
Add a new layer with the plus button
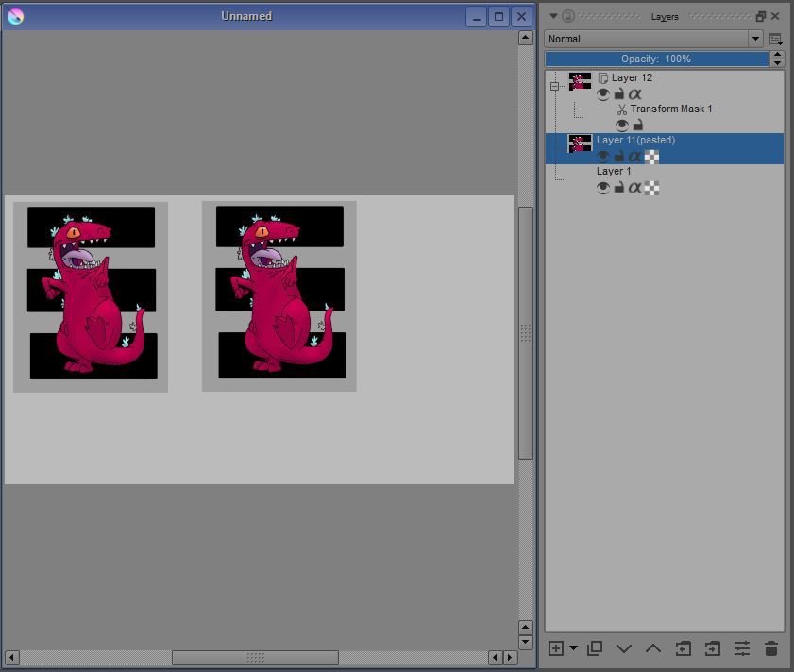tap(555, 648)
